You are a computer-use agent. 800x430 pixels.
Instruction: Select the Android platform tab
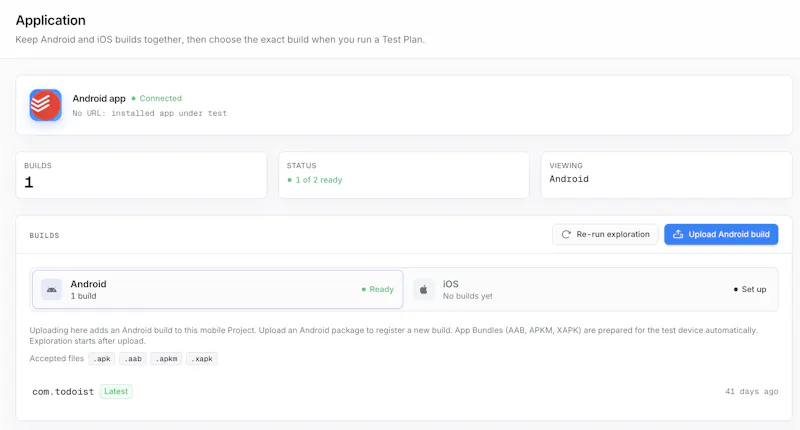click(217, 289)
